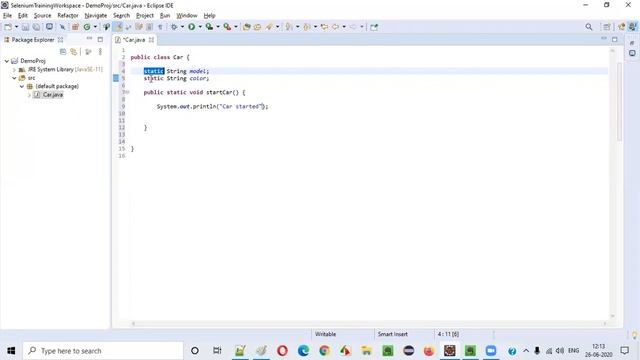Close the Car.java editor tab
The image size is (640, 360).
[x=151, y=40]
